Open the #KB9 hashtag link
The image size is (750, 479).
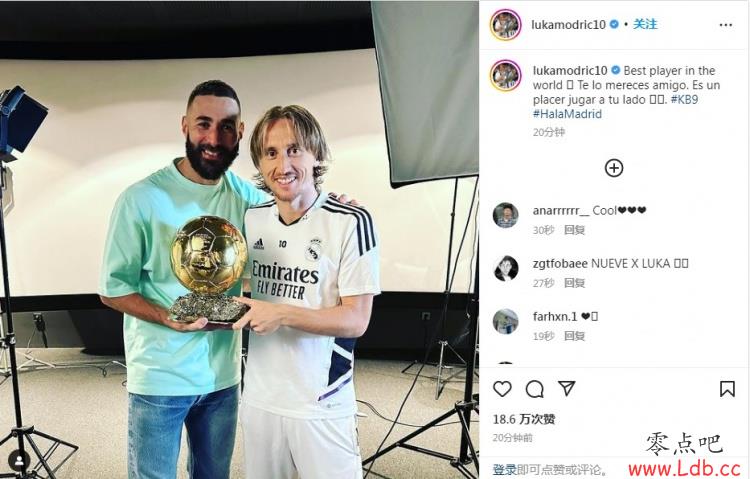(x=684, y=100)
